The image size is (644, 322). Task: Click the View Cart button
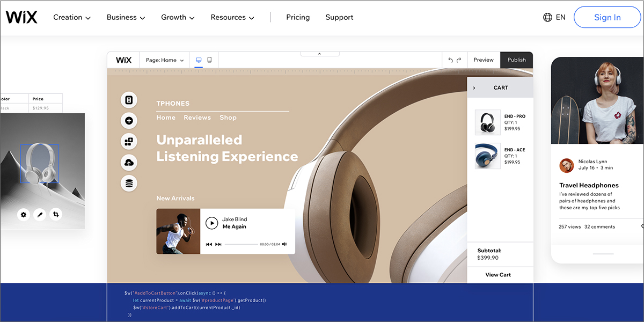pos(498,275)
